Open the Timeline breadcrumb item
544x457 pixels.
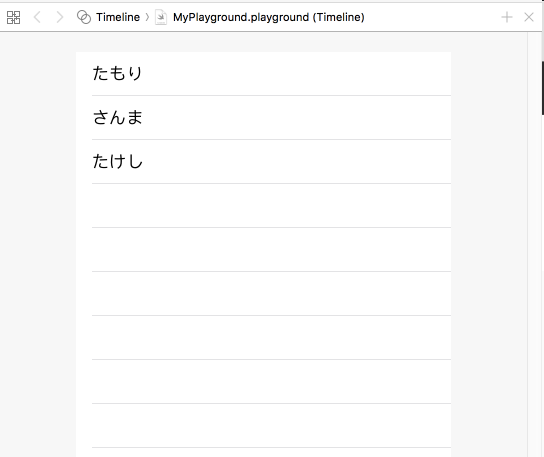pos(118,17)
